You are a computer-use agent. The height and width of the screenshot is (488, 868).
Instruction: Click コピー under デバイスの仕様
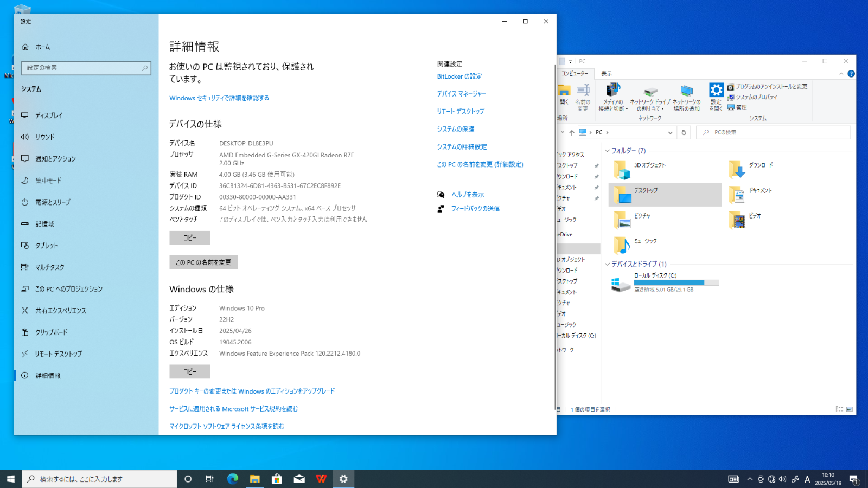(190, 238)
